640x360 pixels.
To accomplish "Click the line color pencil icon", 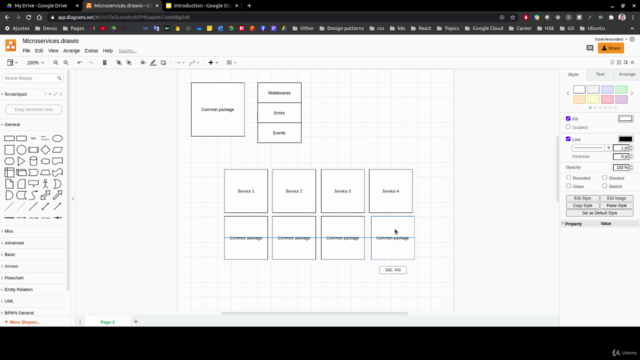I will pos(153,63).
